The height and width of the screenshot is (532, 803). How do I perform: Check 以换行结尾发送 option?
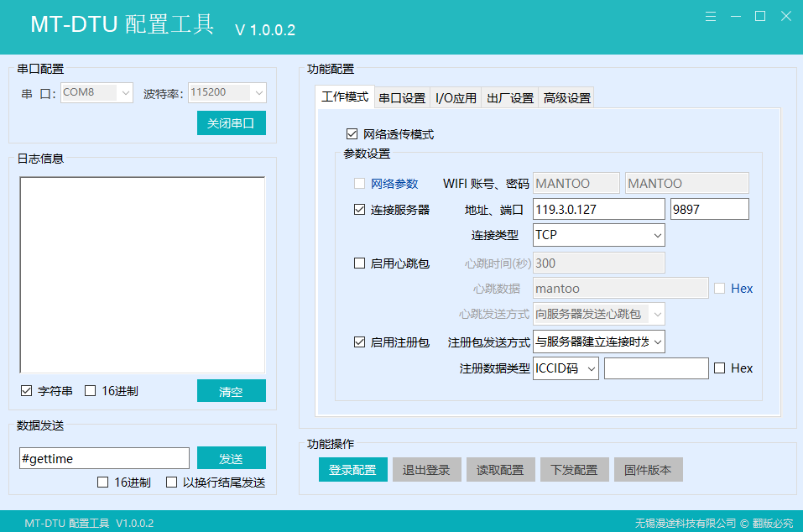tap(172, 482)
